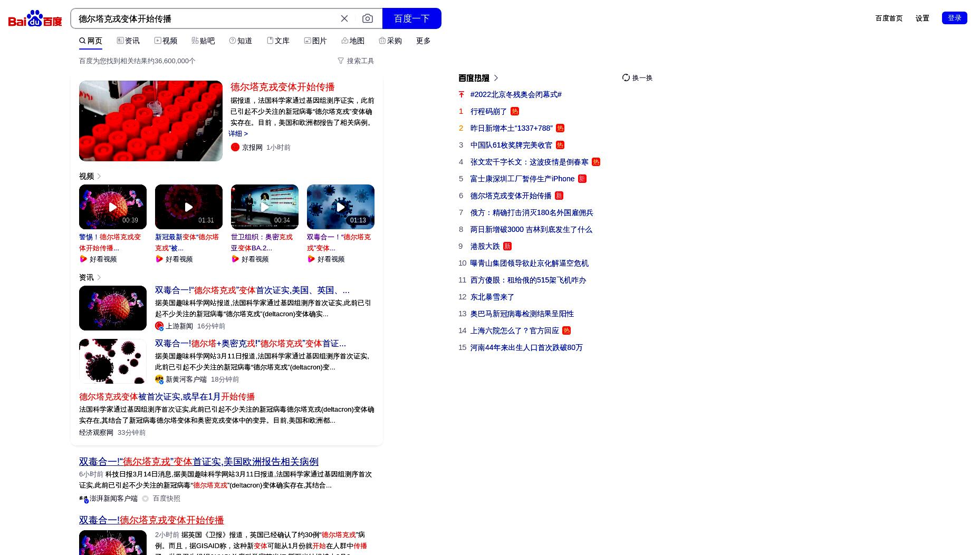Play the 00:34 video
Image resolution: width=980 pixels, height=555 pixels.
(x=265, y=207)
